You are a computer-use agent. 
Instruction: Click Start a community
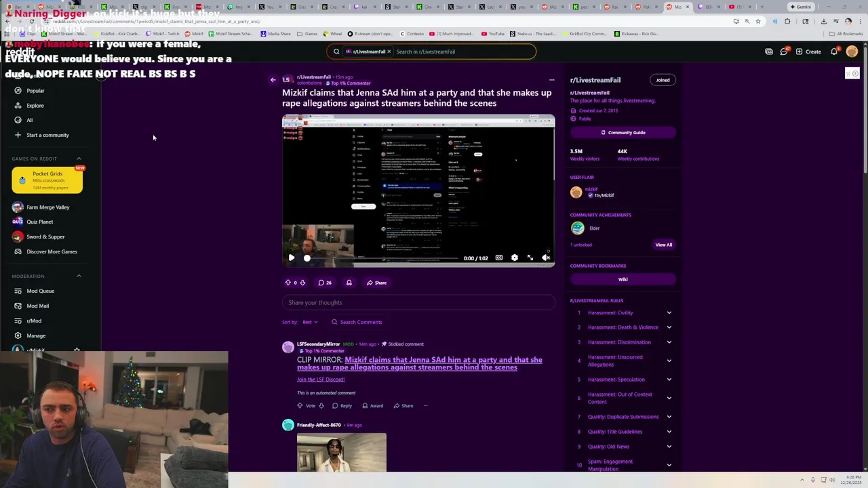[x=47, y=135]
